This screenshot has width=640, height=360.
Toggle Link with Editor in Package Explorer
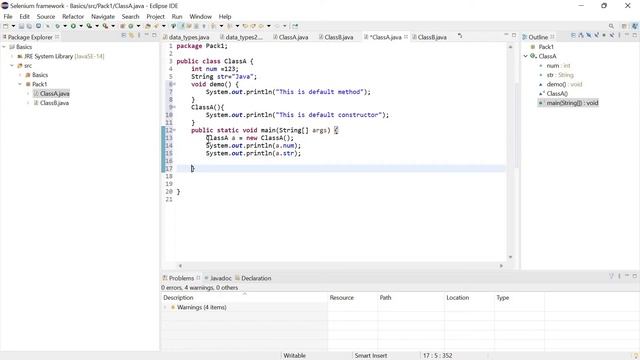131,36
